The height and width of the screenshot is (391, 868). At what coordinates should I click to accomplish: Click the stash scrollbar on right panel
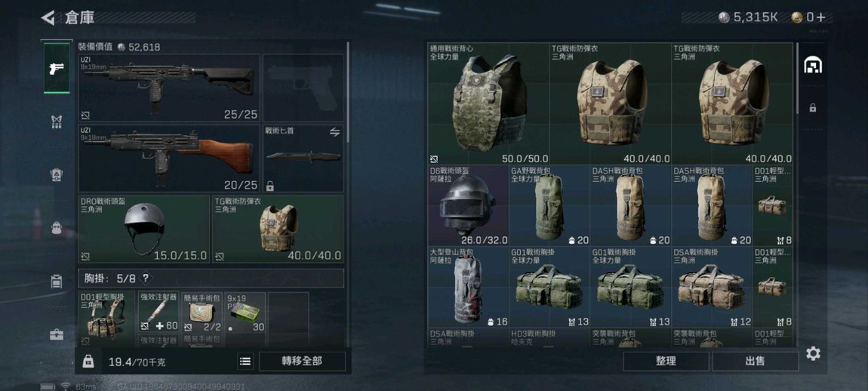[797, 79]
